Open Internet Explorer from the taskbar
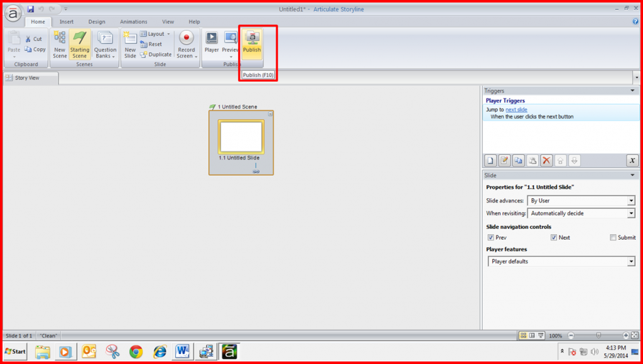 pyautogui.click(x=160, y=351)
